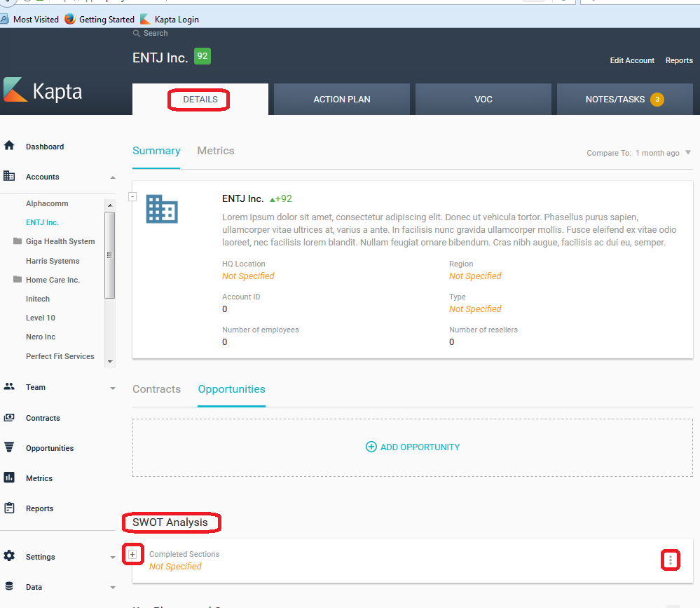This screenshot has height=608, width=700.
Task: Collapse the Accounts list arrow
Action: point(113,177)
